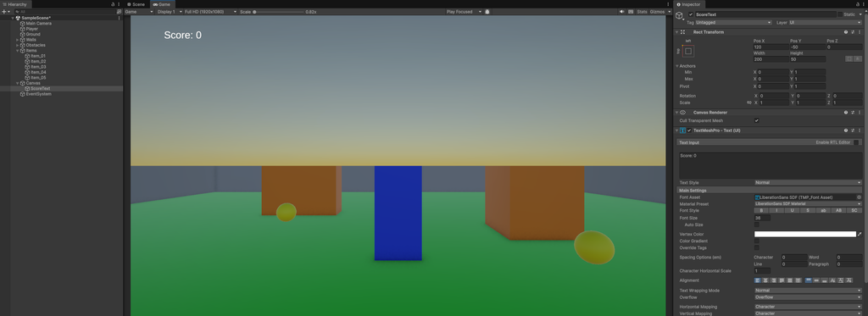Toggle the TextMeshPro component enabled checkbox
The height and width of the screenshot is (316, 868).
[x=689, y=130]
